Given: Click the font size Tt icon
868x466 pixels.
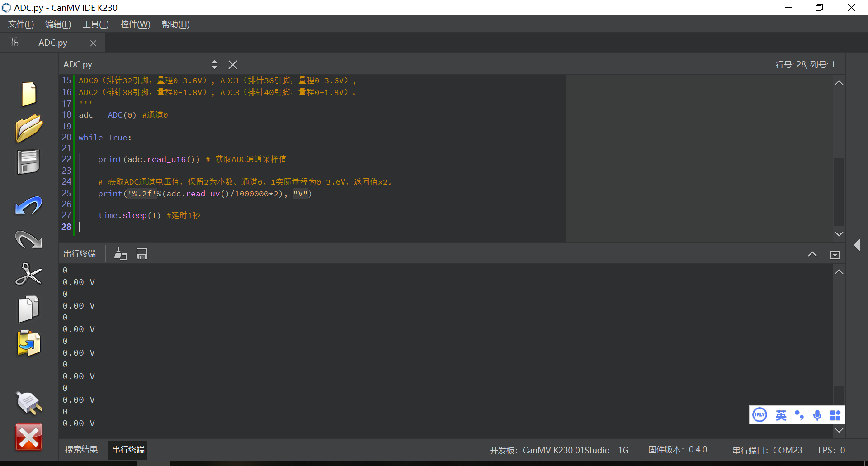Looking at the screenshot, I should click(x=14, y=42).
